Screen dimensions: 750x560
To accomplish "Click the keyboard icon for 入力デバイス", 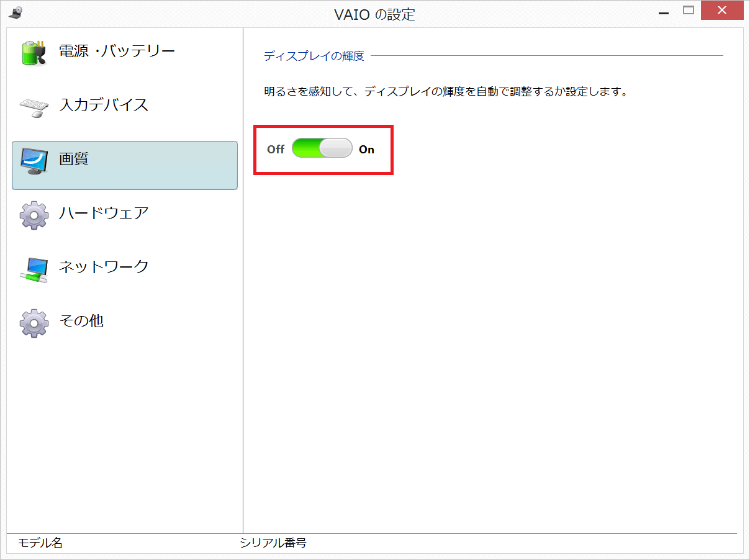I will click(x=33, y=107).
